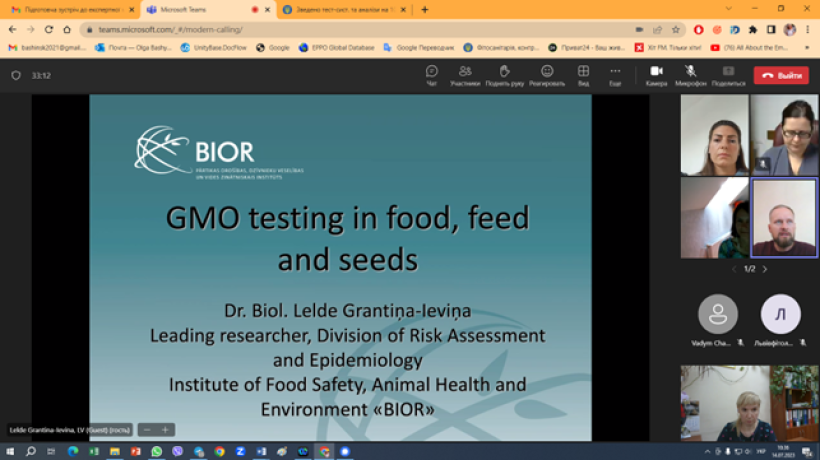This screenshot has width=820, height=460.
Task: Open the Приват24 bookmark
Action: click(x=587, y=48)
